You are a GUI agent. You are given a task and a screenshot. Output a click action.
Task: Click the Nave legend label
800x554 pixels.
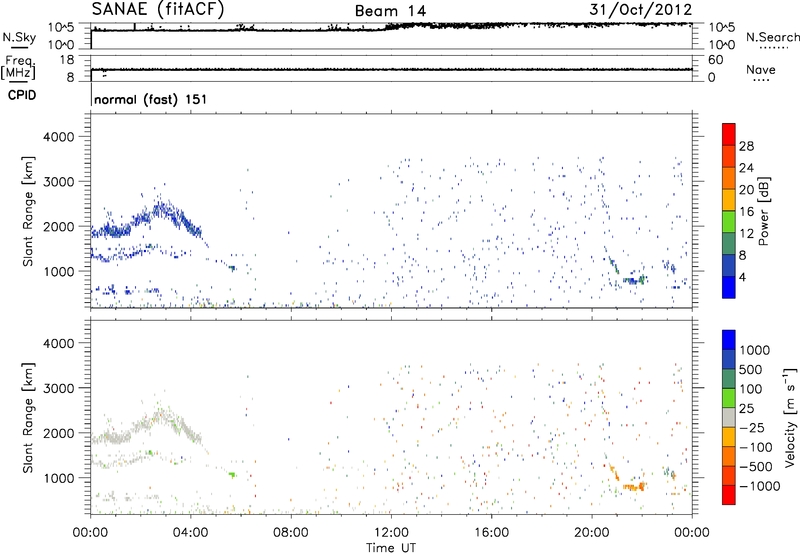click(761, 70)
